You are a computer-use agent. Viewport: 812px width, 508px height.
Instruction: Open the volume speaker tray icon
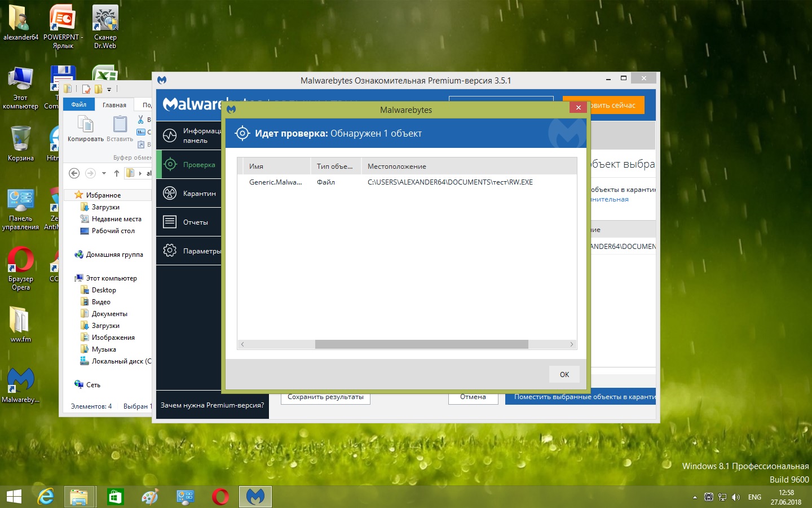click(735, 497)
